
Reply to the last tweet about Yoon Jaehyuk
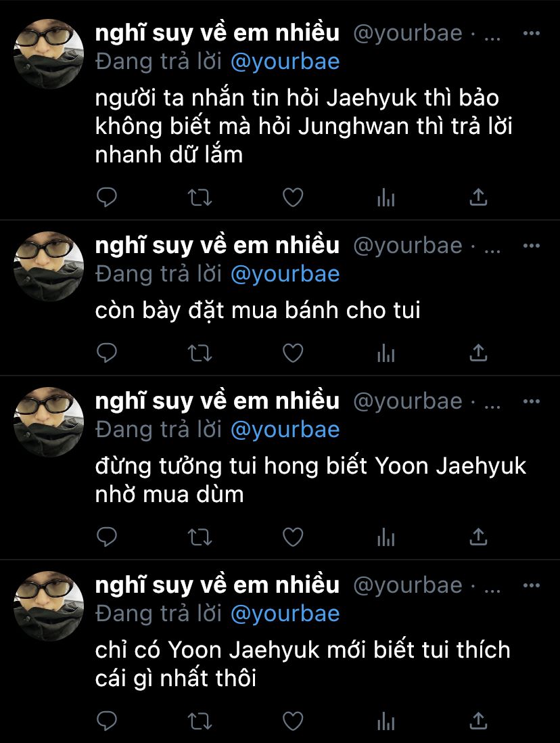coord(107,721)
